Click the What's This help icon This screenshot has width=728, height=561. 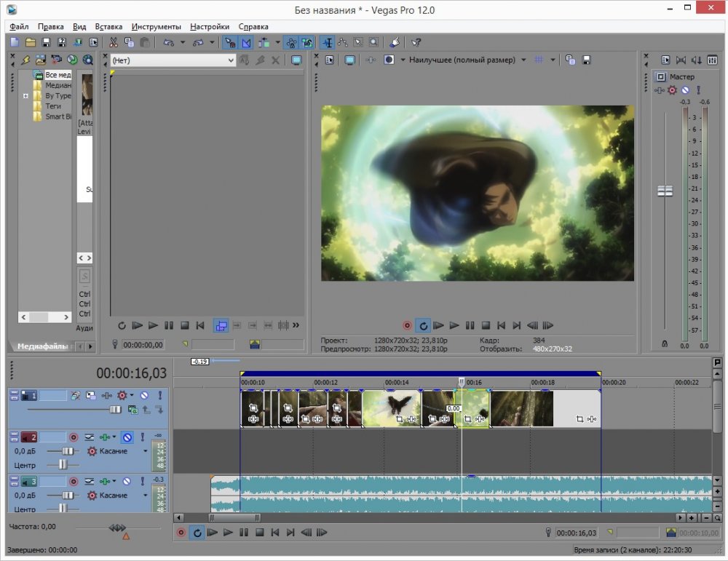point(416,42)
